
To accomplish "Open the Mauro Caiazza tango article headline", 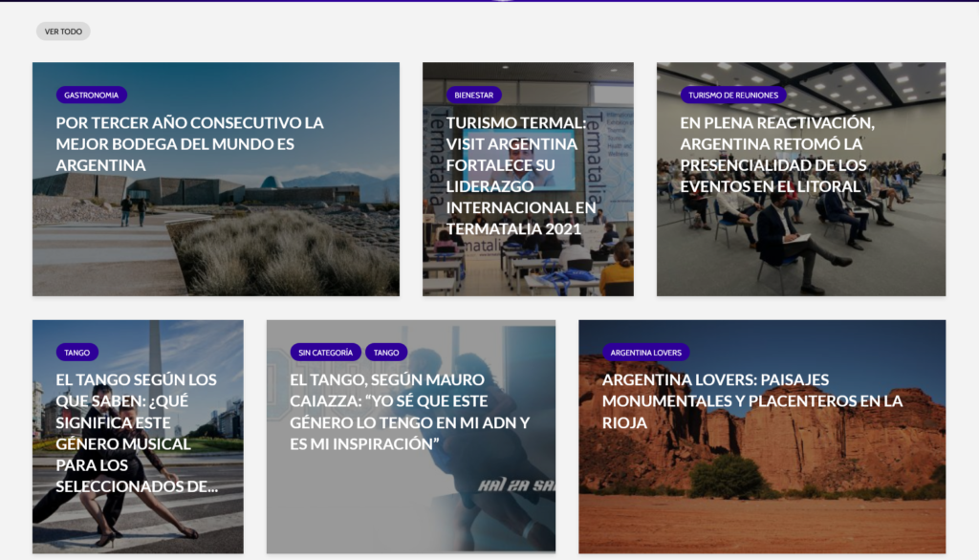I will click(410, 411).
